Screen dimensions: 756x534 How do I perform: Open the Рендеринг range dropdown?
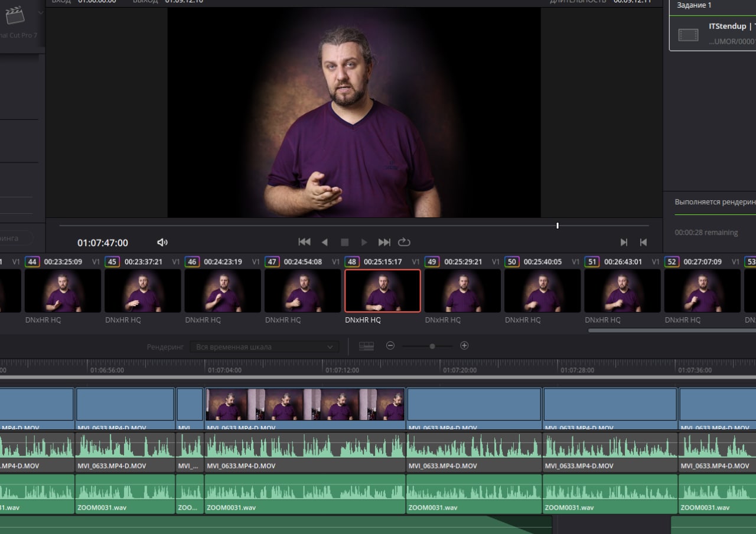point(265,347)
